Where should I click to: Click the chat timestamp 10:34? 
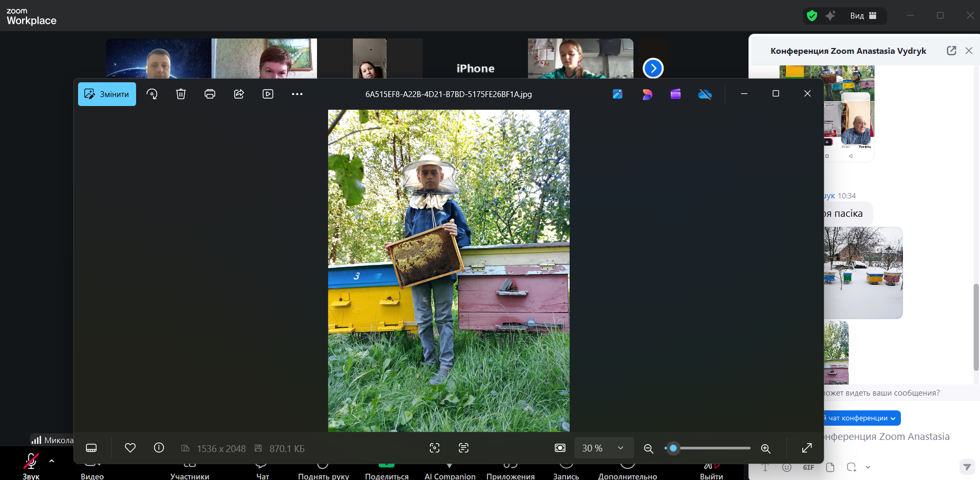847,196
